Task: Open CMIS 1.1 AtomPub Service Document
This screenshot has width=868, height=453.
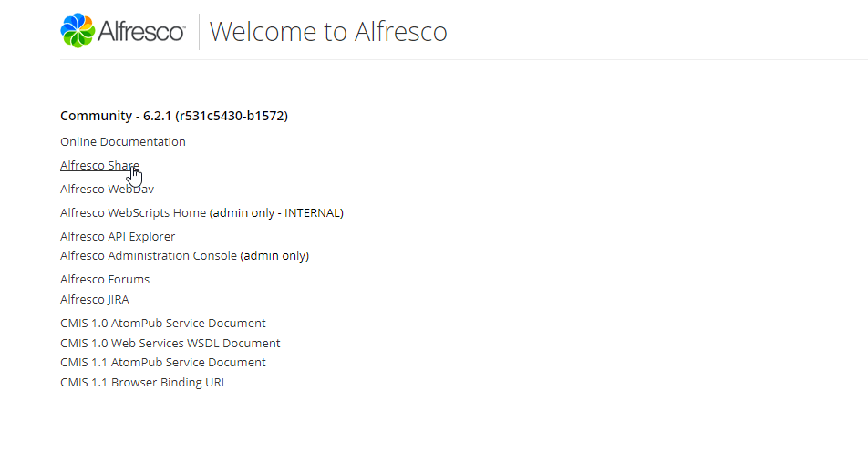Action: click(162, 362)
